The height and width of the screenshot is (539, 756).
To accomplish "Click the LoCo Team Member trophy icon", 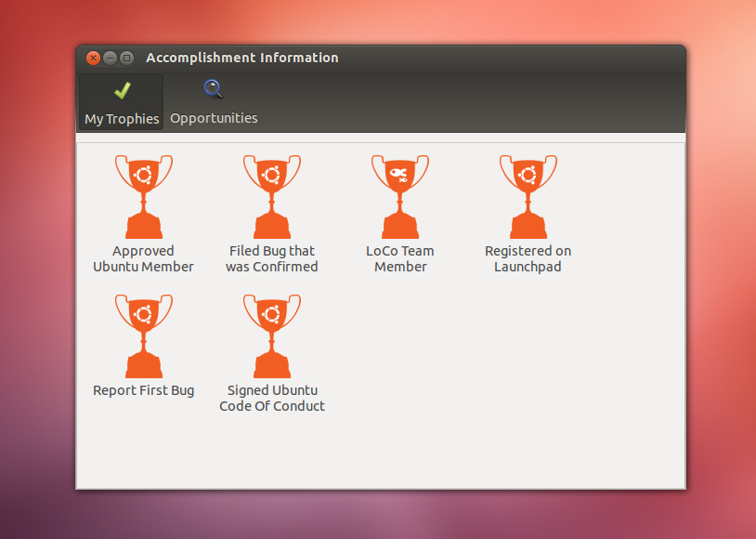I will pyautogui.click(x=400, y=196).
